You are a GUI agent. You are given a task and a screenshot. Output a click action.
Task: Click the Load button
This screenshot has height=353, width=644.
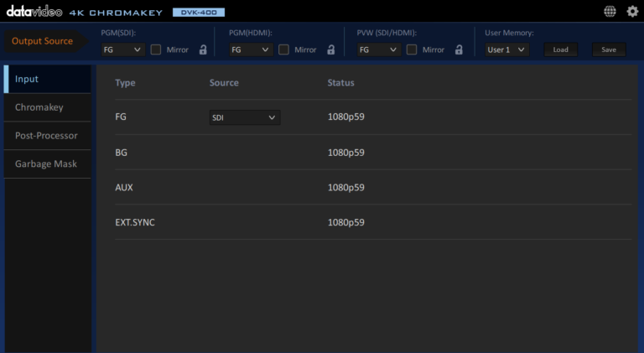(x=561, y=49)
